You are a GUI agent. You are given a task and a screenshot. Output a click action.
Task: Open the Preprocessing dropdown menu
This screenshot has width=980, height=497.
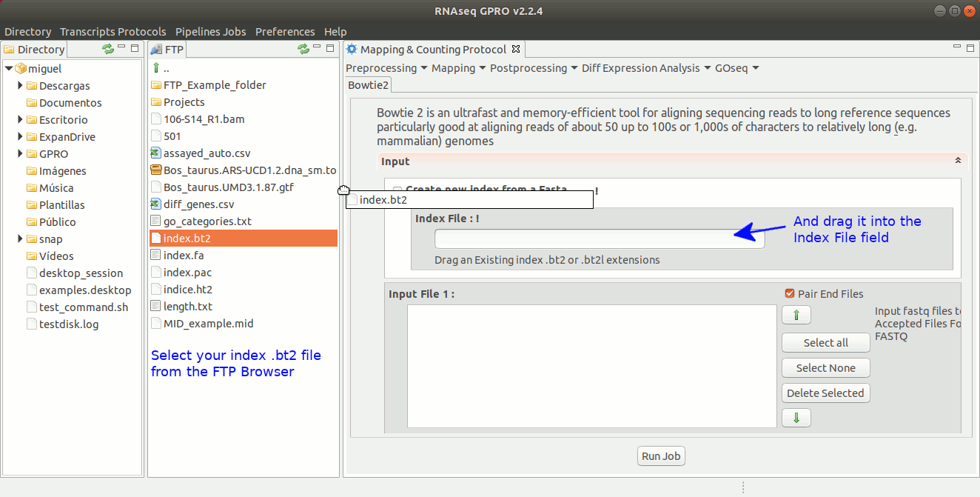pos(386,68)
